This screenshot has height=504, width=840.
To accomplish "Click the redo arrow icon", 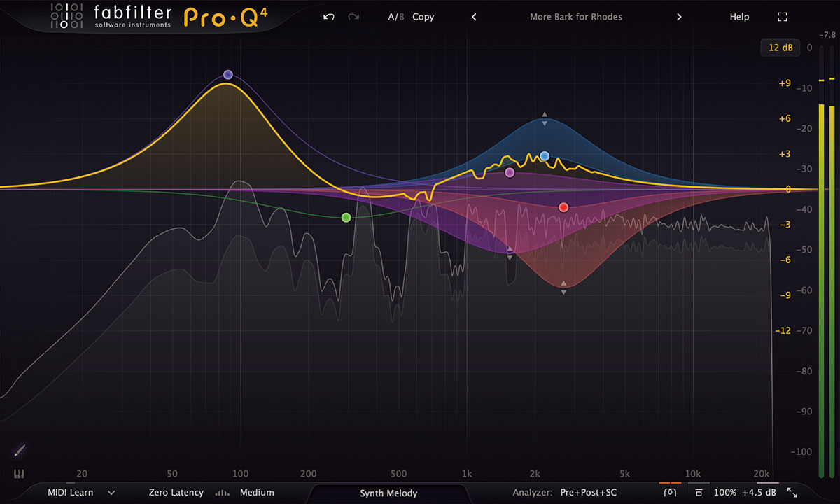I will 353,17.
